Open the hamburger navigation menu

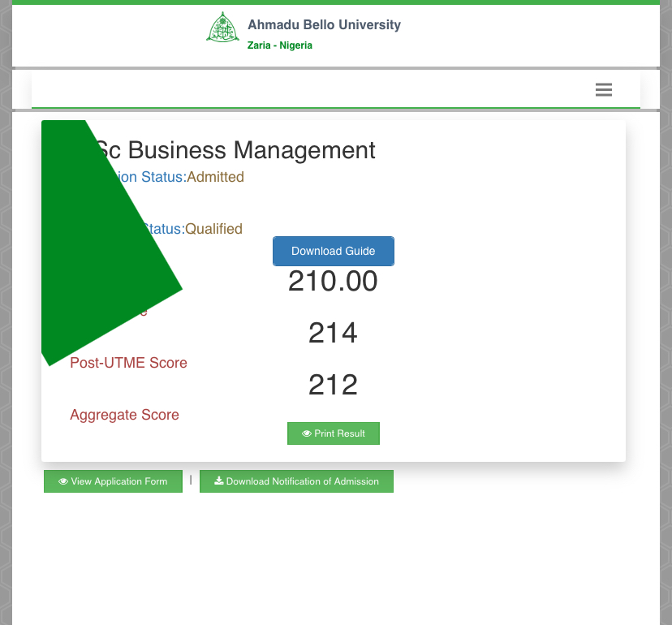(x=603, y=90)
